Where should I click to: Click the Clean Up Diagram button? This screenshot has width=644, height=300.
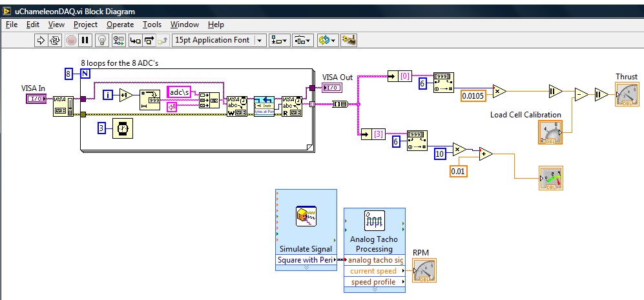tap(349, 40)
